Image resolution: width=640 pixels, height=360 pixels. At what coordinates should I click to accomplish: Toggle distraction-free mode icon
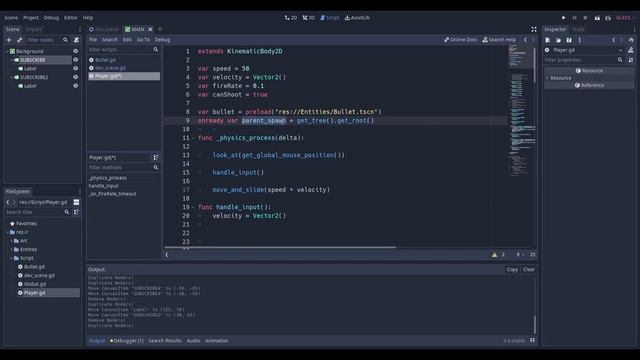533,29
